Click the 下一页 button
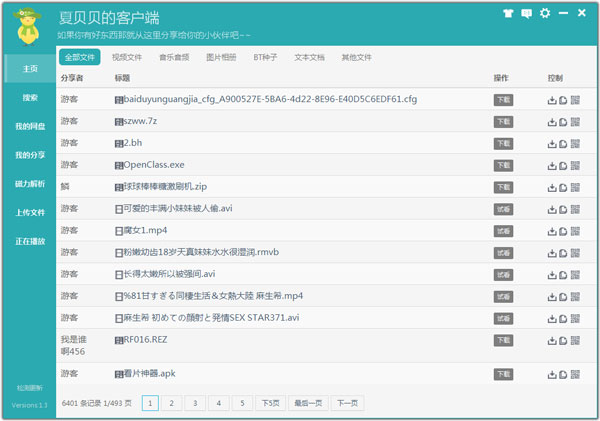 pyautogui.click(x=347, y=403)
